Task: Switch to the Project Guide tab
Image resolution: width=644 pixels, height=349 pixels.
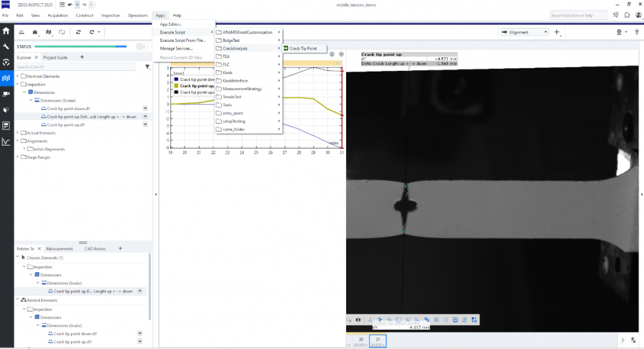Action: (55, 57)
